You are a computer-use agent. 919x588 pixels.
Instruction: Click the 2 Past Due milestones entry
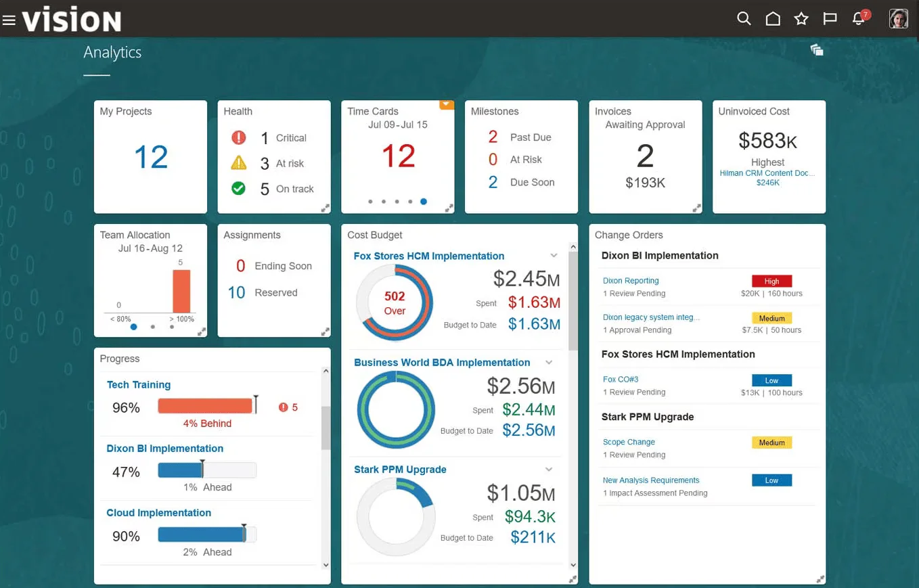[520, 137]
